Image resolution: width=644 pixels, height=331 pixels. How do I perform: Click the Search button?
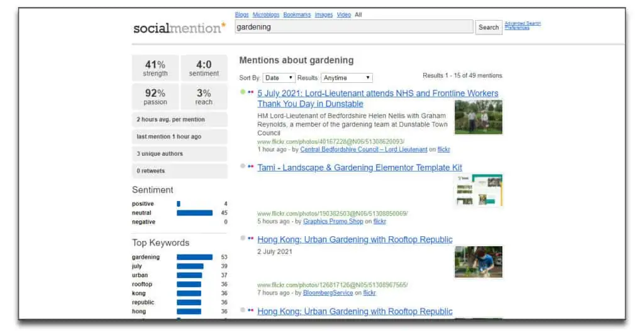pos(489,27)
